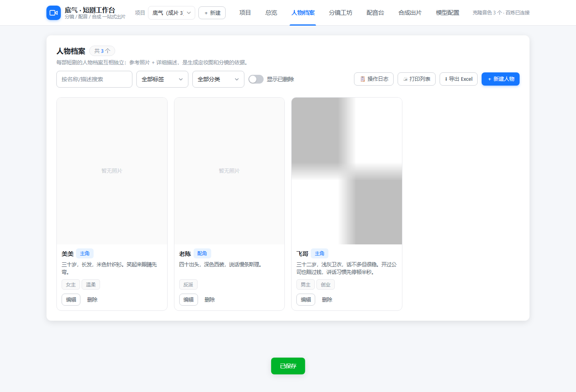Edit the 美美 character card

pyautogui.click(x=71, y=300)
